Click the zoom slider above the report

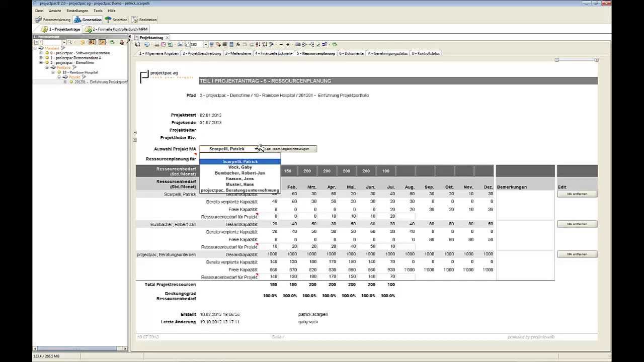[577, 60]
